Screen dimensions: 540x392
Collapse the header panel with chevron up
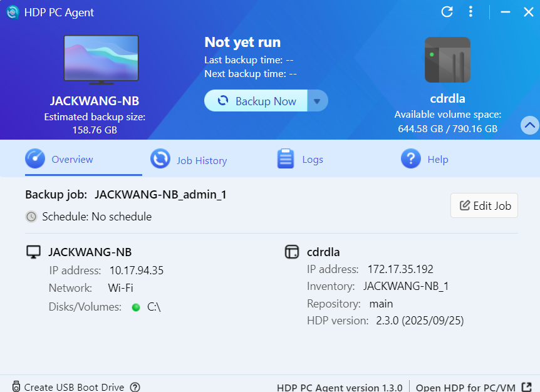[x=529, y=125]
